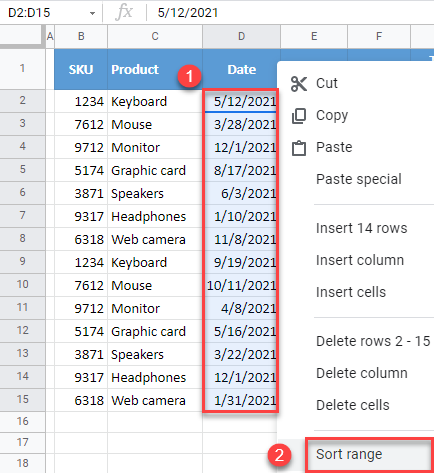The height and width of the screenshot is (473, 434).
Task: Click date cell 11/8/2021
Action: point(241,239)
